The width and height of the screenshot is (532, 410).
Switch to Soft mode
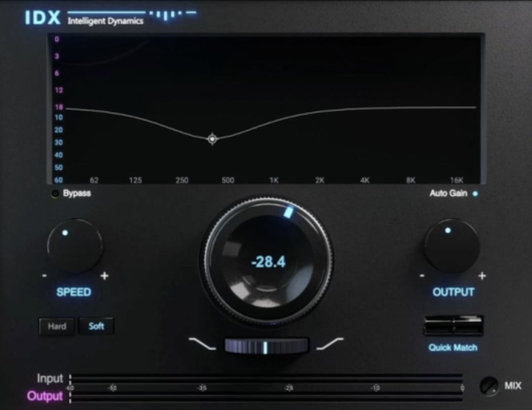coord(96,326)
